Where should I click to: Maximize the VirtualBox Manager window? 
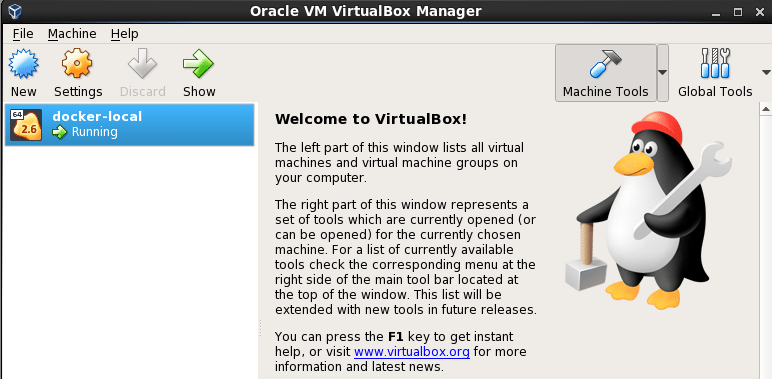738,12
